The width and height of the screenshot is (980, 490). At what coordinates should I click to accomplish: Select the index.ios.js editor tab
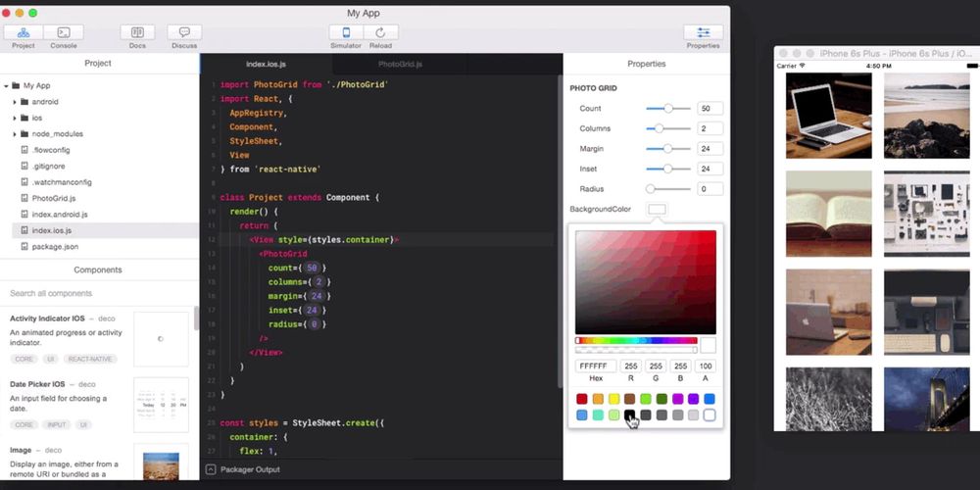coord(267,65)
